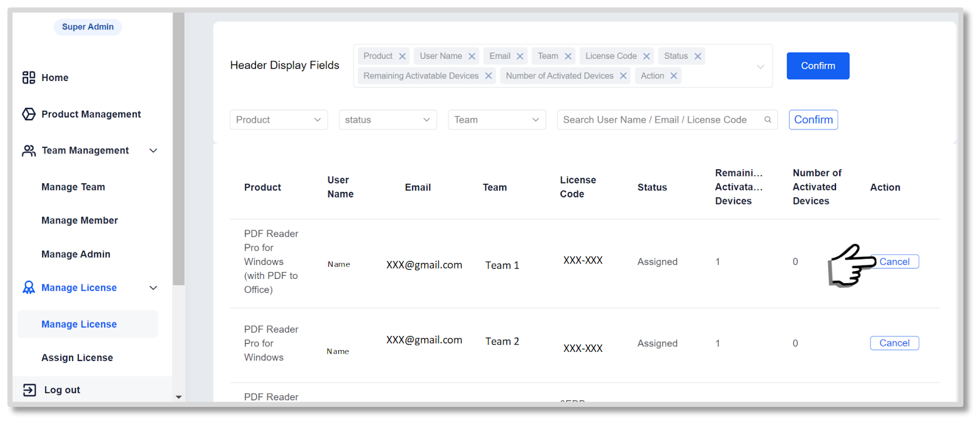Viewport: 980px width, 423px height.
Task: Expand the Header Display Fields dropdown arrow
Action: [x=760, y=66]
